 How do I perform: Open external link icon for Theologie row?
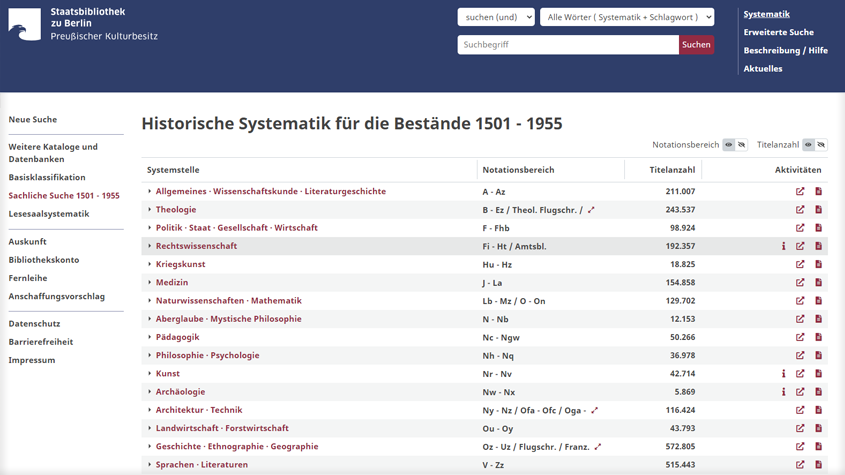(x=800, y=210)
